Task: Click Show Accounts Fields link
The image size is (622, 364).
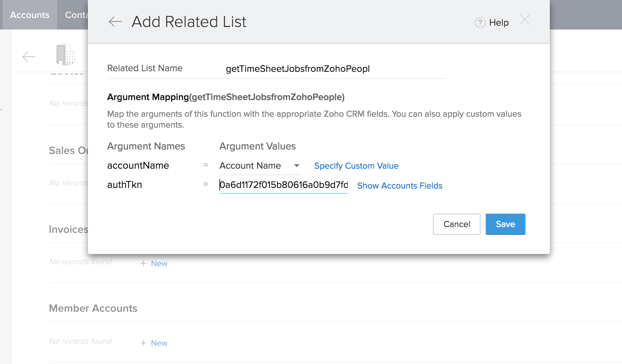Action: 400,186
